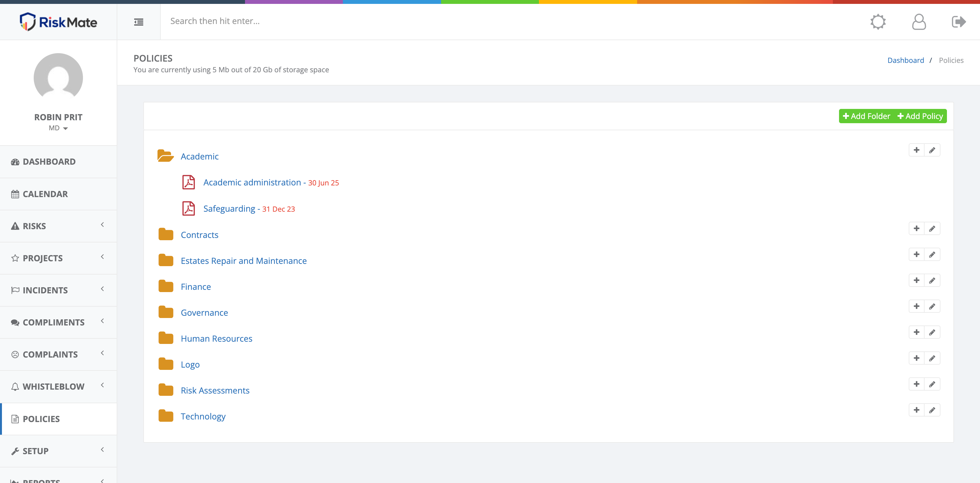Toggle the sidebar collapse menu icon
This screenshot has width=980, height=483.
[139, 22]
